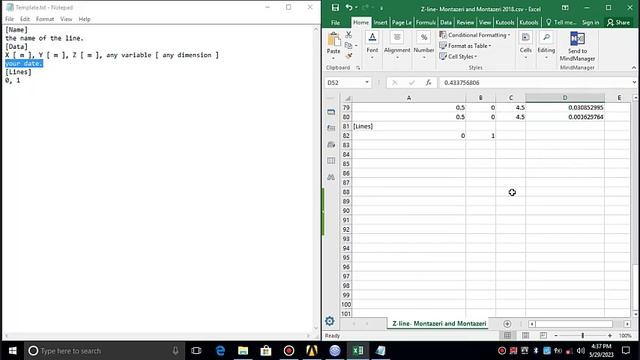Switch to the Review ribbon tab
Viewport: 640px width, 360px height.
465,22
